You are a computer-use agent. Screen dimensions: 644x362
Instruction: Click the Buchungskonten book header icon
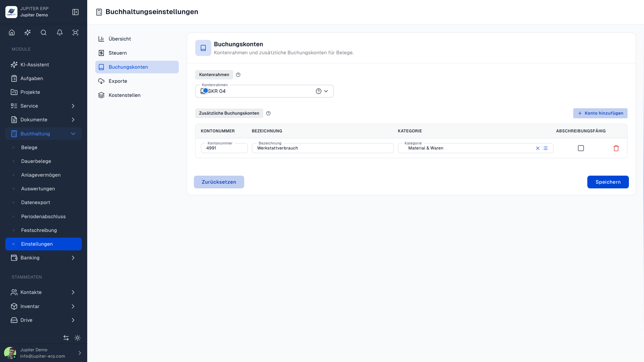point(203,48)
